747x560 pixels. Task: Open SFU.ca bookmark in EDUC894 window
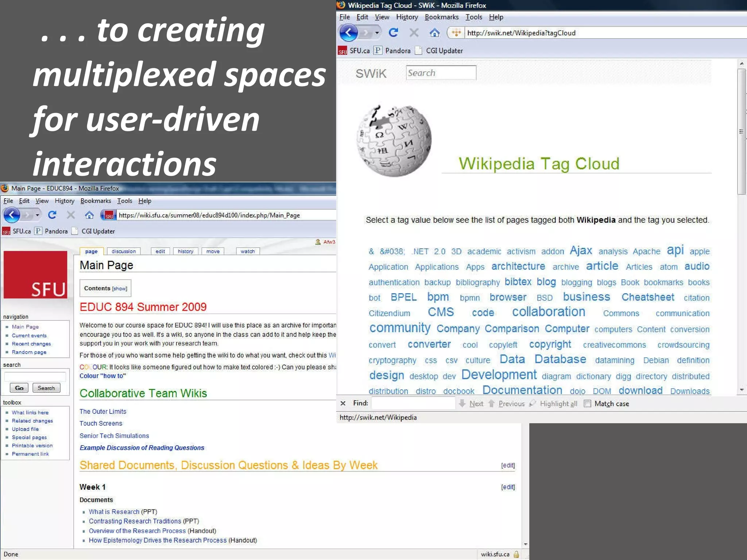pos(16,231)
